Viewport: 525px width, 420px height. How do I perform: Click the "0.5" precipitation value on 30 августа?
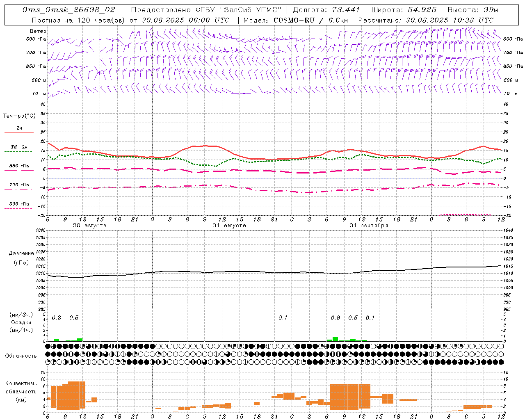click(74, 318)
